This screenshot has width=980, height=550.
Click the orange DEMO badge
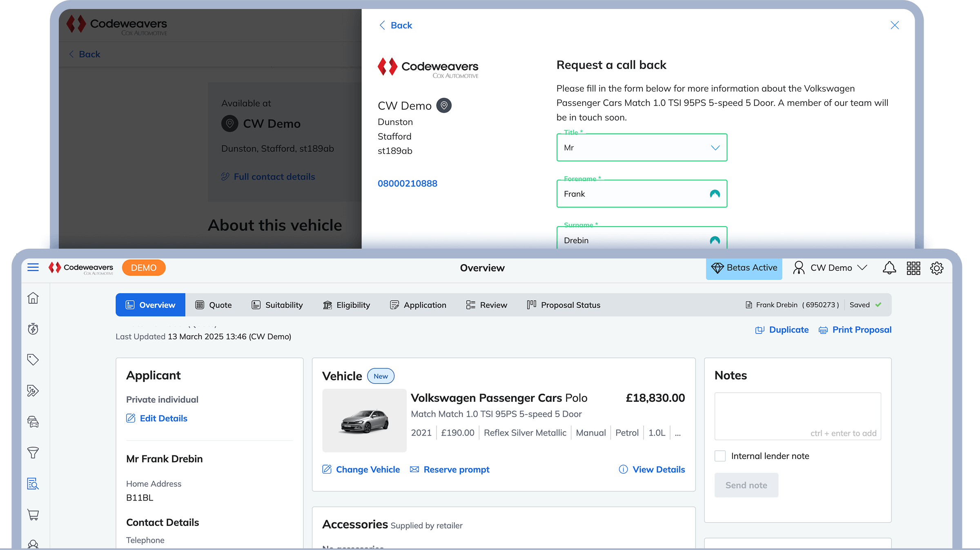[144, 268]
